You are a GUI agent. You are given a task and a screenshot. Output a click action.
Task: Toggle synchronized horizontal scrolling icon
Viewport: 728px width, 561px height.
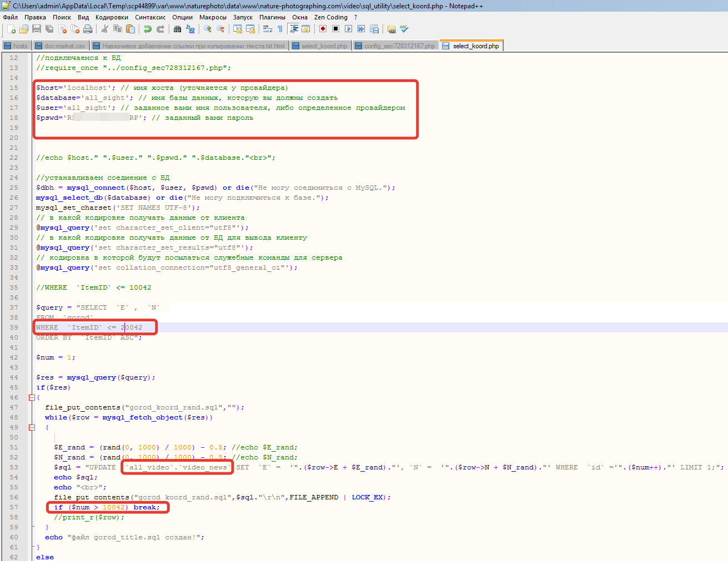coord(250,29)
